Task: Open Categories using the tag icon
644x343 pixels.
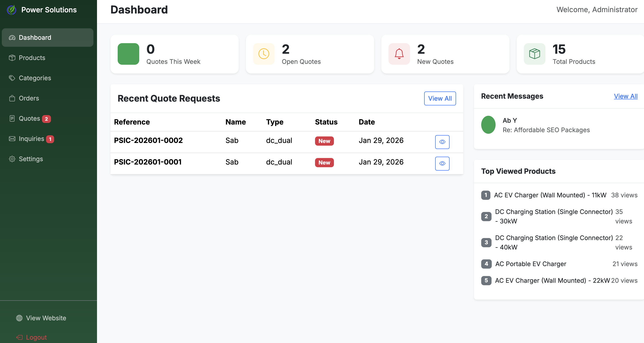Action: point(12,78)
